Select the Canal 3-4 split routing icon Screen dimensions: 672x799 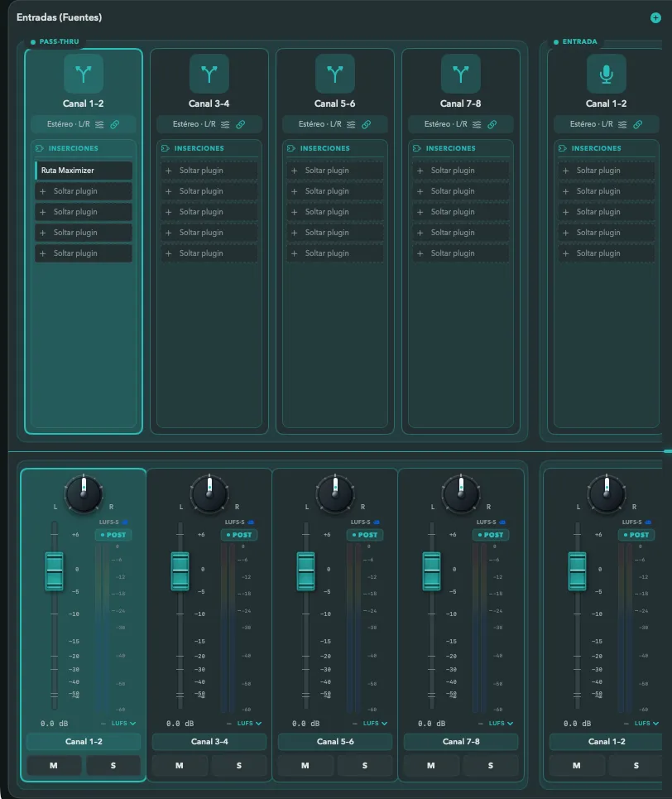click(x=209, y=74)
